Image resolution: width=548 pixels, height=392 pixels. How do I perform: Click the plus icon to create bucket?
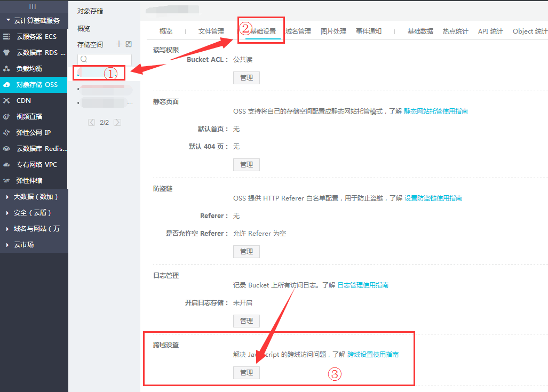pos(119,44)
